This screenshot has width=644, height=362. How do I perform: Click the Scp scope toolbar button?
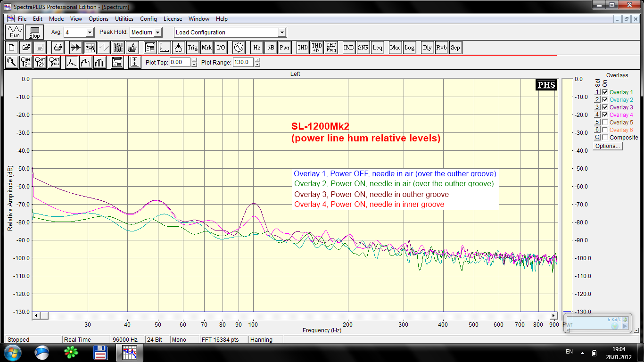click(455, 47)
